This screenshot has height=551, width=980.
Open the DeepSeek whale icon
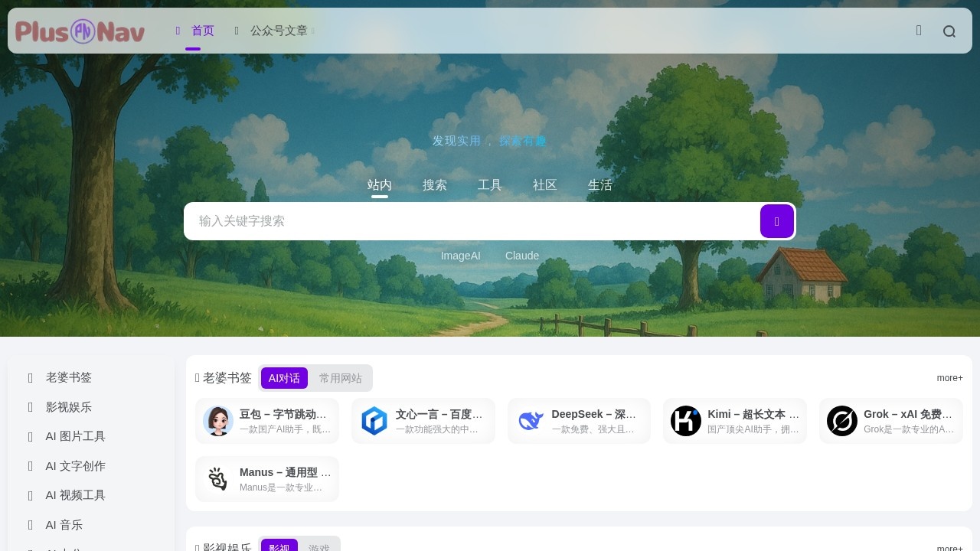pyautogui.click(x=531, y=421)
